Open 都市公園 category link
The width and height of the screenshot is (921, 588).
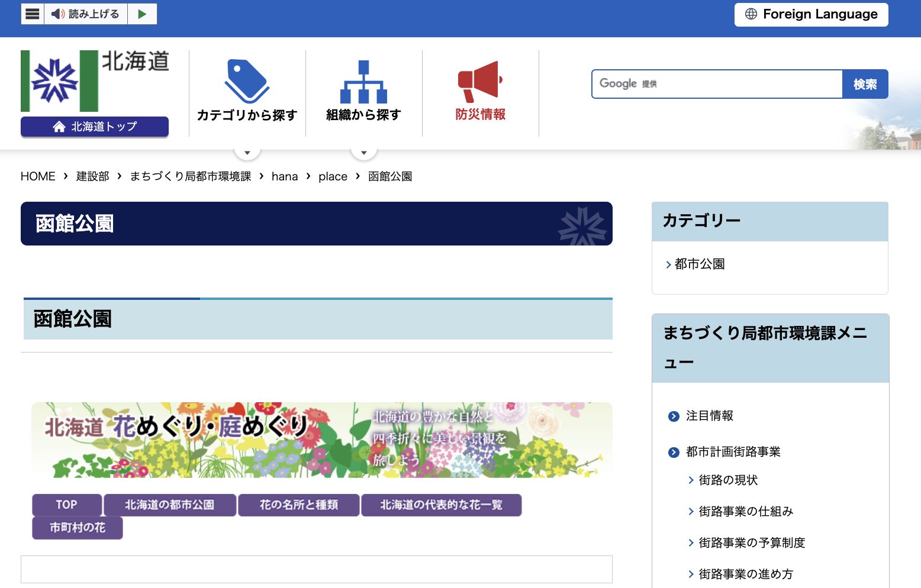[x=700, y=264]
